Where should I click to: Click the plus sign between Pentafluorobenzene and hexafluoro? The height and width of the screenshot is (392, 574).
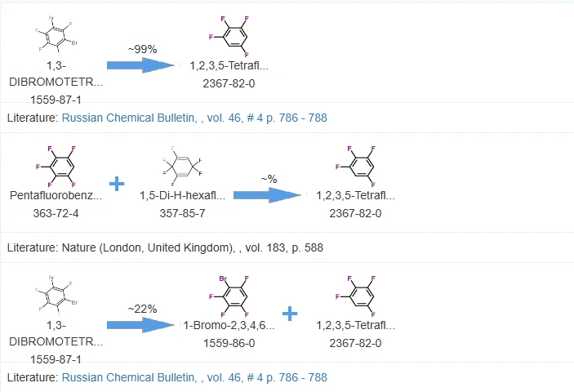tap(117, 184)
